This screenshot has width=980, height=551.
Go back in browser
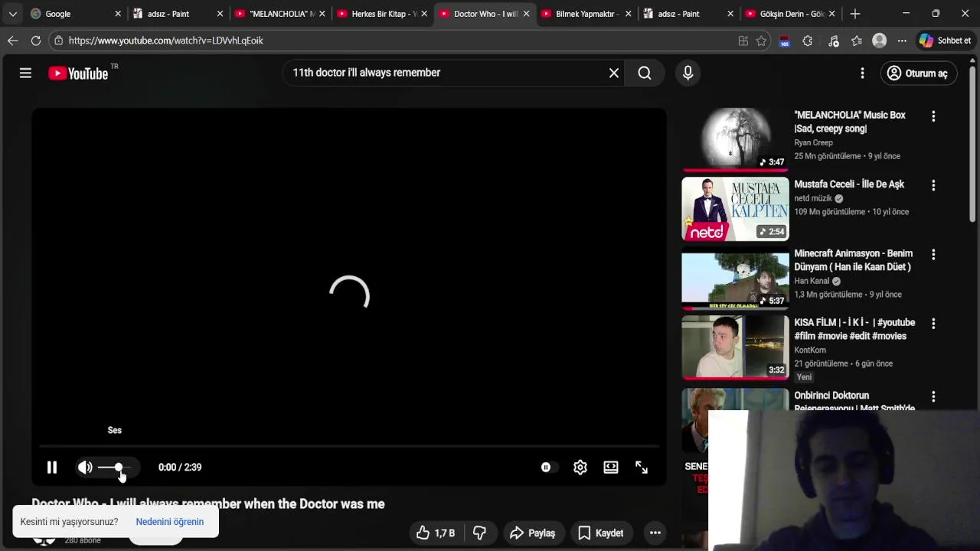pos(13,41)
